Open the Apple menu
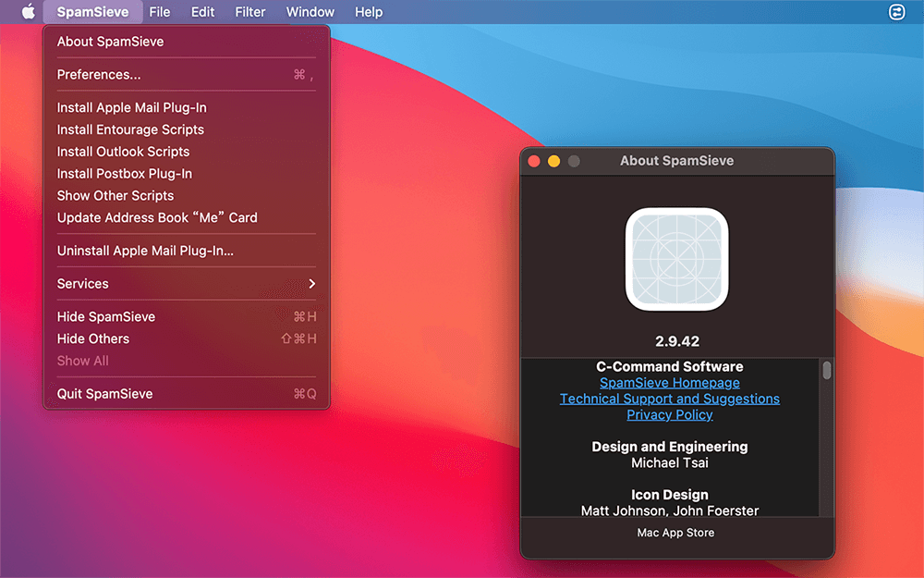This screenshot has height=578, width=924. (29, 12)
